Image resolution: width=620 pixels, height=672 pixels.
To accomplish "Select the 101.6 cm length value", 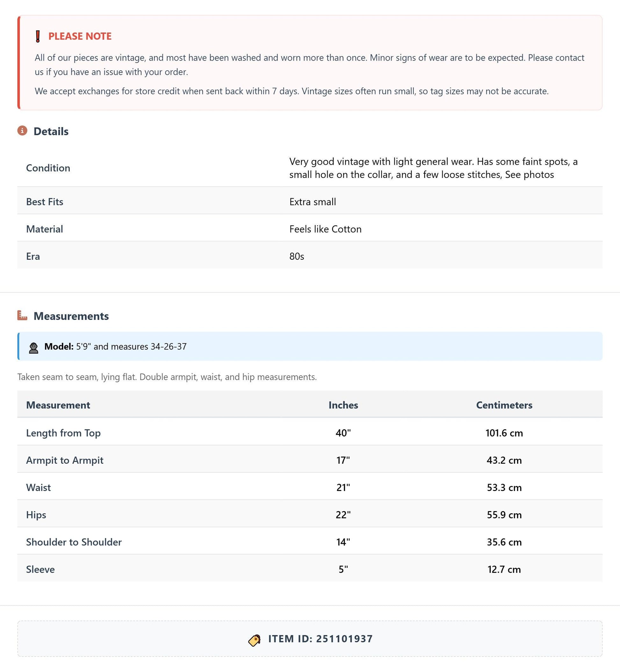I will click(504, 433).
